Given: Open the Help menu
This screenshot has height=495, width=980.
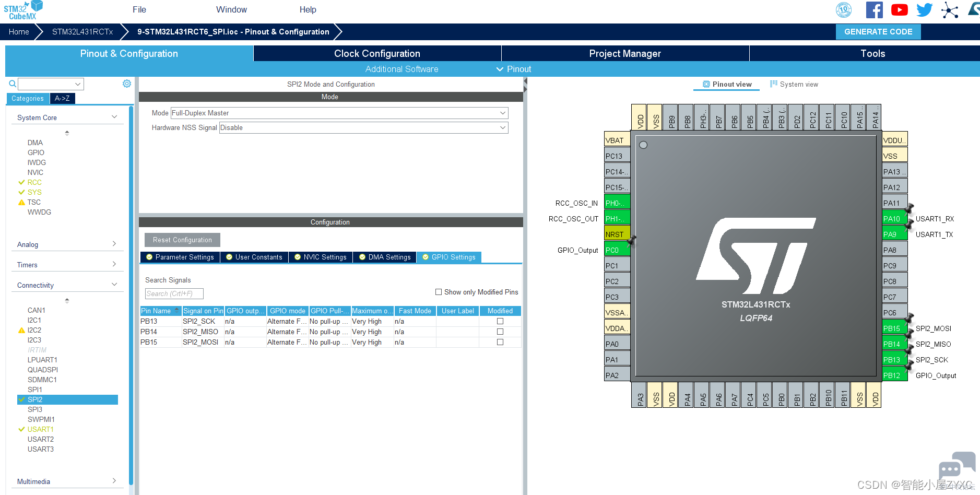Looking at the screenshot, I should point(308,9).
